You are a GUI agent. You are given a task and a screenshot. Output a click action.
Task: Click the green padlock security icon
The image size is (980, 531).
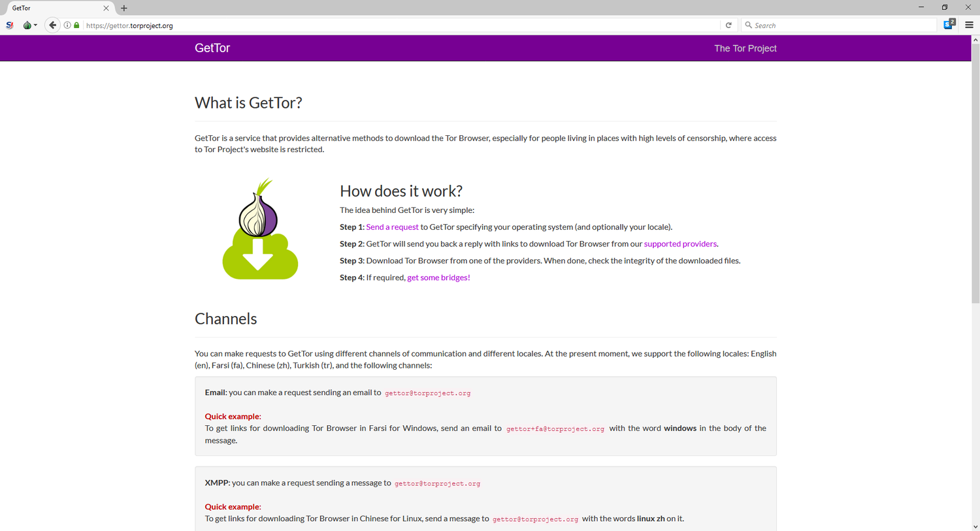point(76,25)
